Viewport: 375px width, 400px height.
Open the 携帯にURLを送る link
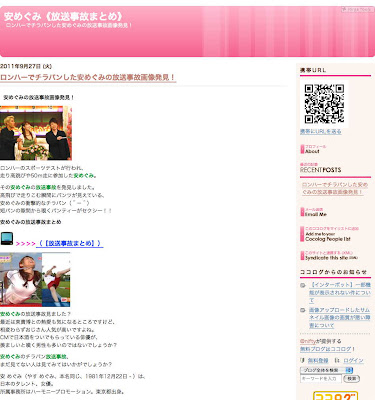tap(321, 132)
